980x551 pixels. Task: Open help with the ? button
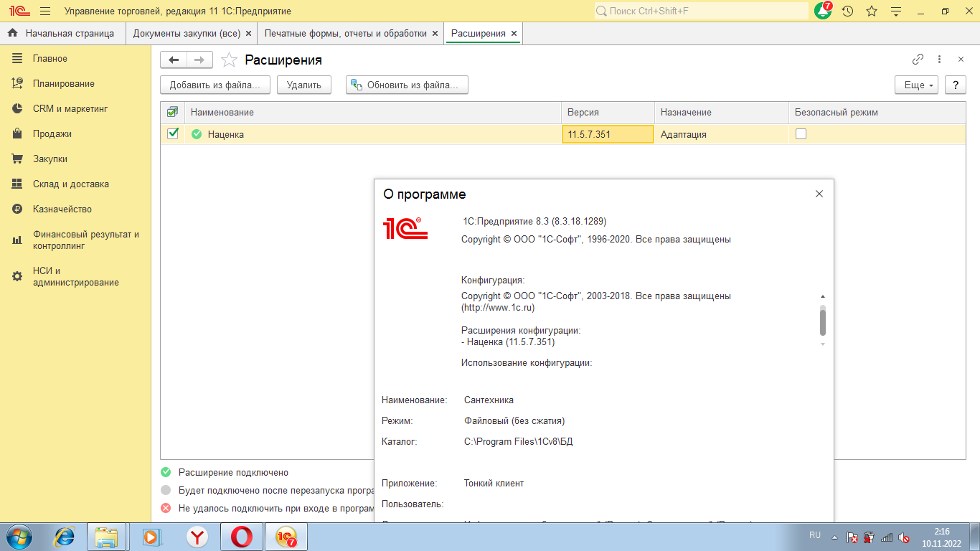click(955, 85)
